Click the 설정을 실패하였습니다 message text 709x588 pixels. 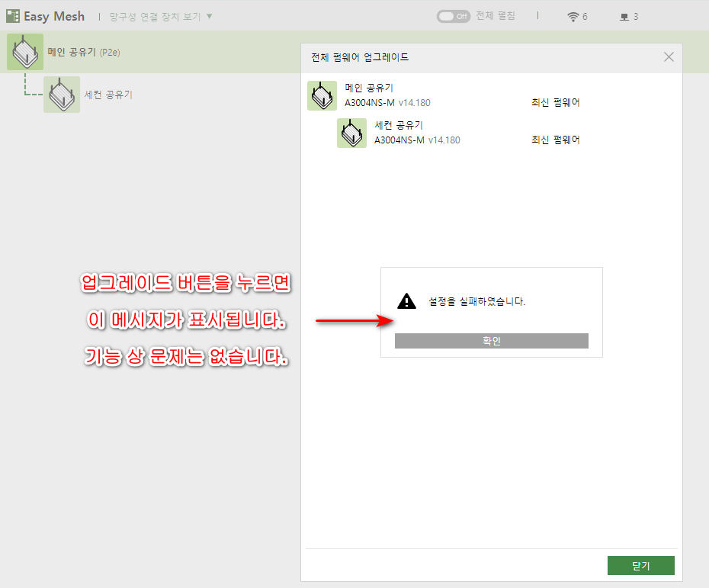pyautogui.click(x=477, y=302)
